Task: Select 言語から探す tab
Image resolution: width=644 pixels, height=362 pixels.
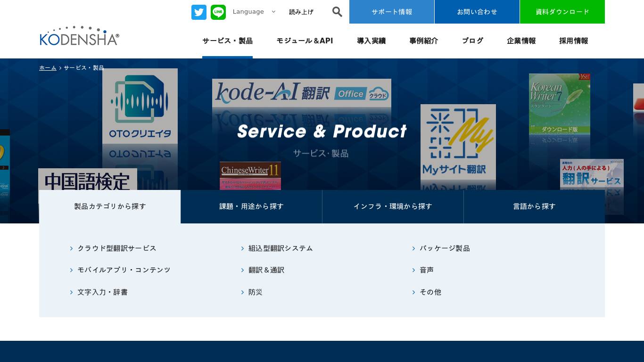Action: 534,206
